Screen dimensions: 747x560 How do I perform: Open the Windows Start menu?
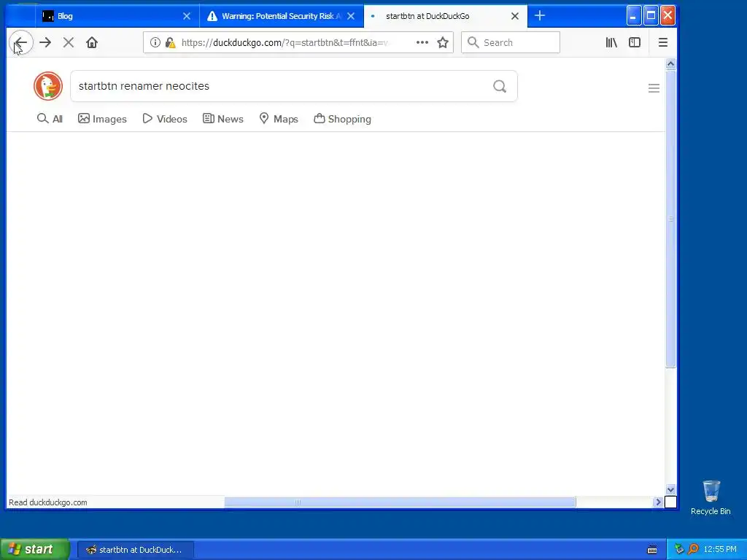[35, 550]
